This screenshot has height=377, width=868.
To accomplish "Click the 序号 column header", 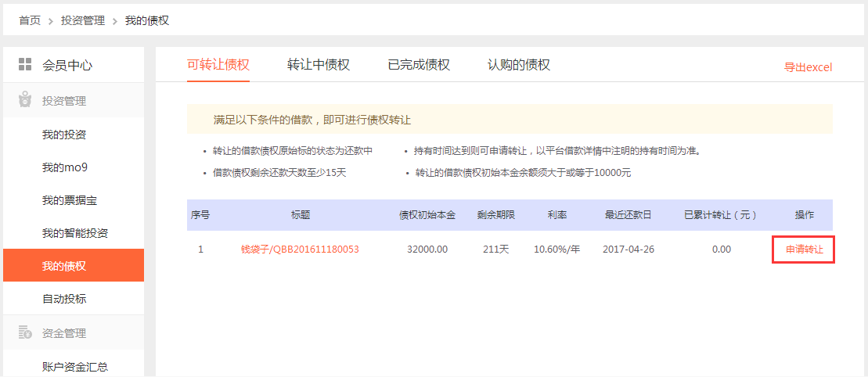I will coord(200,215).
